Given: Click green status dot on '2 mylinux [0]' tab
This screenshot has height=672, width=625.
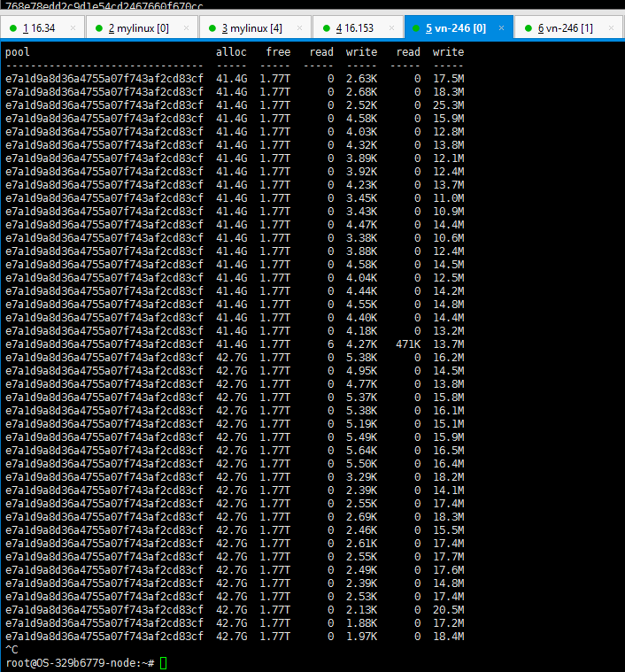Looking at the screenshot, I should coord(99,28).
